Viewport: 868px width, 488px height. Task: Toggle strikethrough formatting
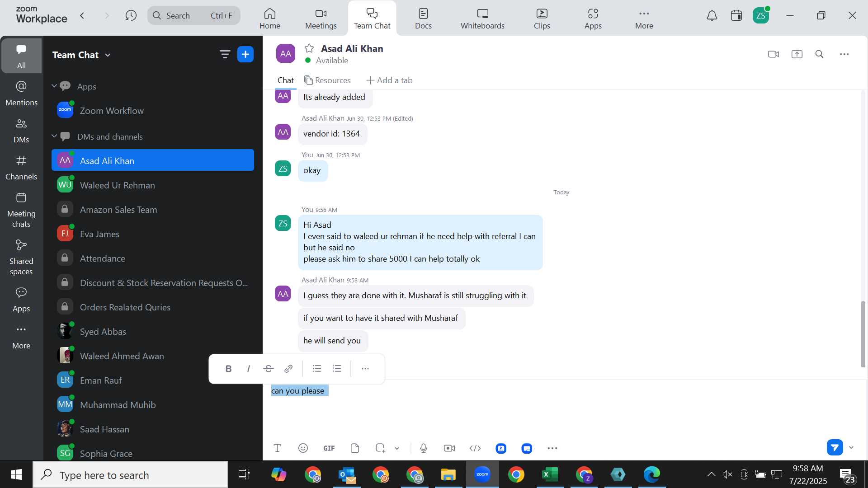pos(268,369)
